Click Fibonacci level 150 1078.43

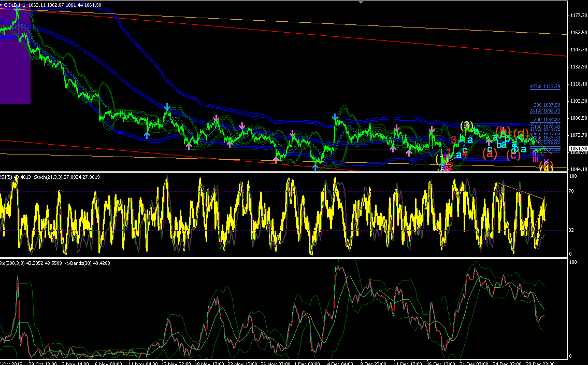[x=547, y=127]
